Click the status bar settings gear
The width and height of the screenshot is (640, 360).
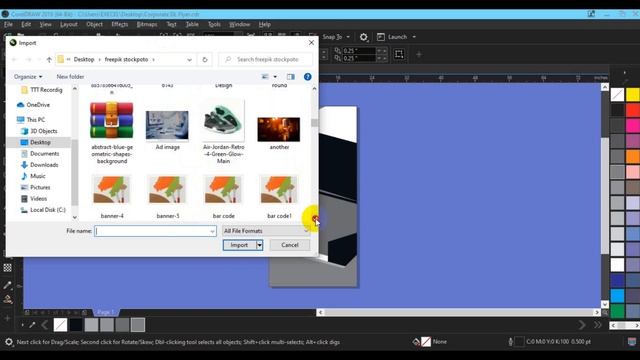coord(9,342)
